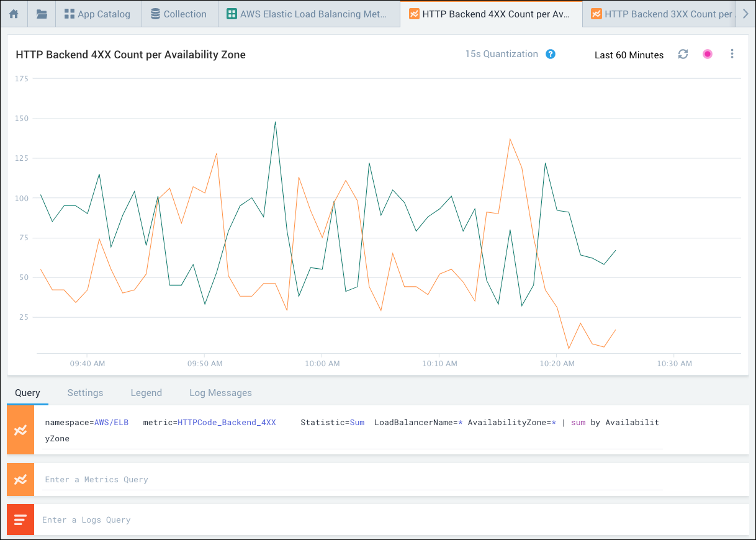
Task: Toggle the second metrics query icon
Action: click(20, 479)
